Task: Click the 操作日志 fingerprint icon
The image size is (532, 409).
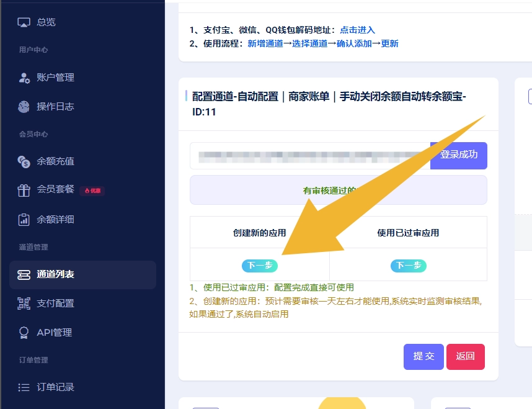Action: [24, 107]
